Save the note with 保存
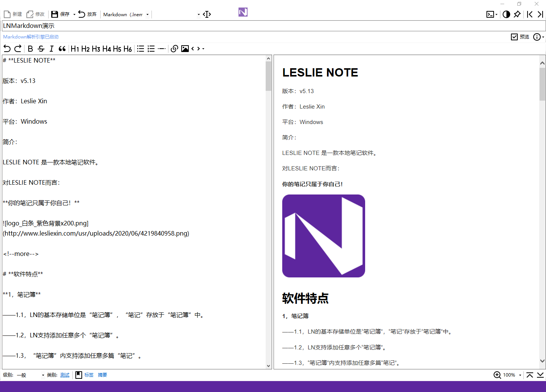This screenshot has height=392, width=546. pos(61,14)
